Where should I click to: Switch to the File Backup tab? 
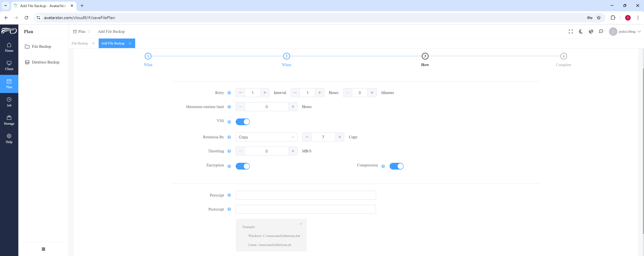[80, 43]
